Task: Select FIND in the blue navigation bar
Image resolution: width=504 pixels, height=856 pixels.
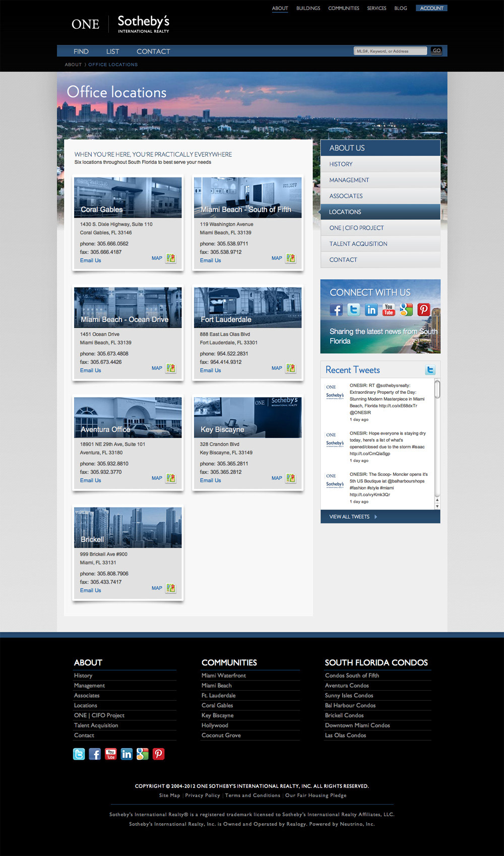Action: pyautogui.click(x=81, y=51)
